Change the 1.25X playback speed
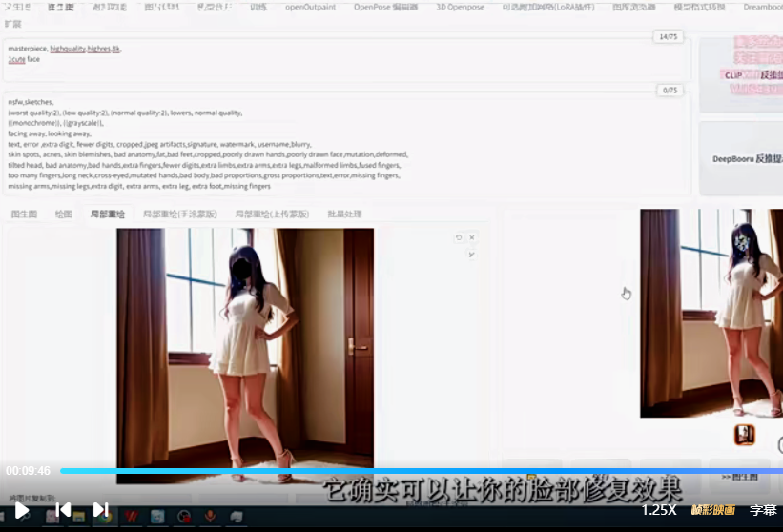Image resolution: width=783 pixels, height=532 pixels. (x=659, y=510)
